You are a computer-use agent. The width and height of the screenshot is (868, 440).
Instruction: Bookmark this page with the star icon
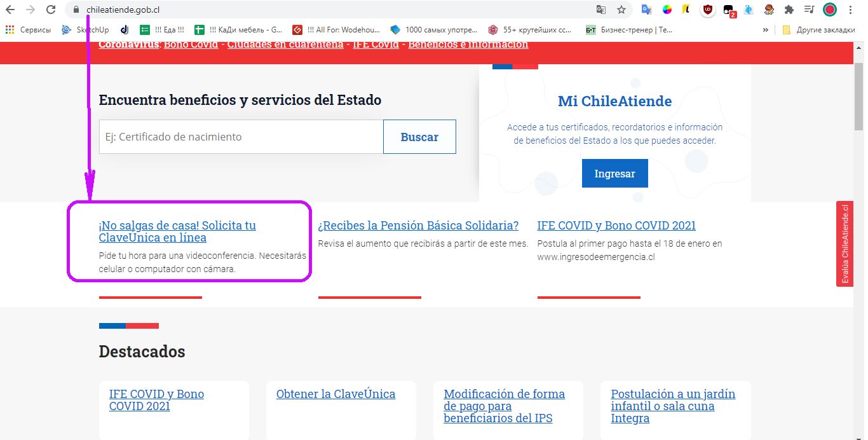click(x=621, y=10)
